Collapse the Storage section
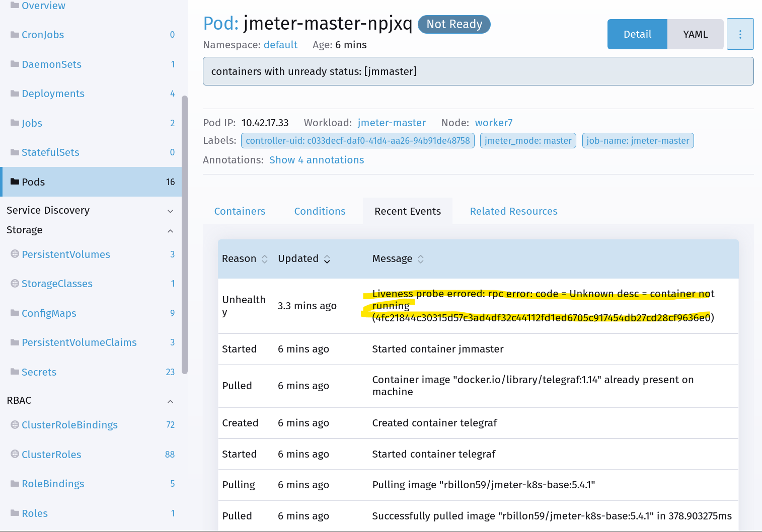 (170, 231)
